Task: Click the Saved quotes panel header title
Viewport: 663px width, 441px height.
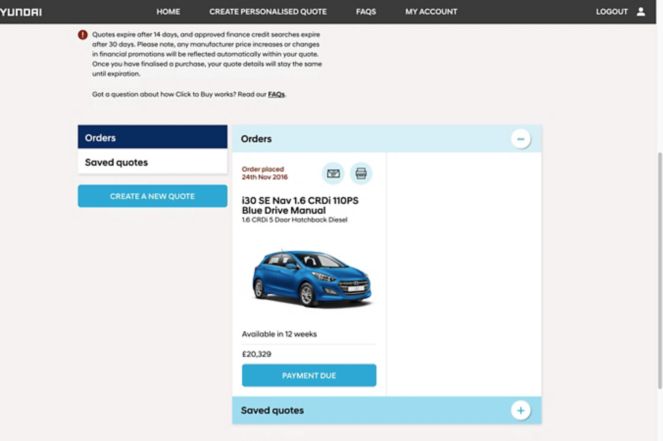Action: (272, 410)
